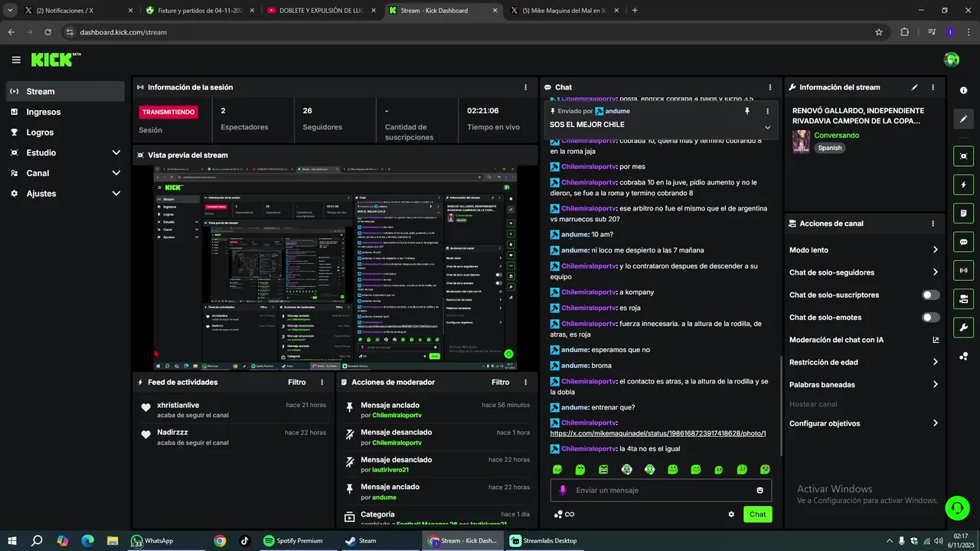Click Enviar un mensaje input field

(x=661, y=491)
